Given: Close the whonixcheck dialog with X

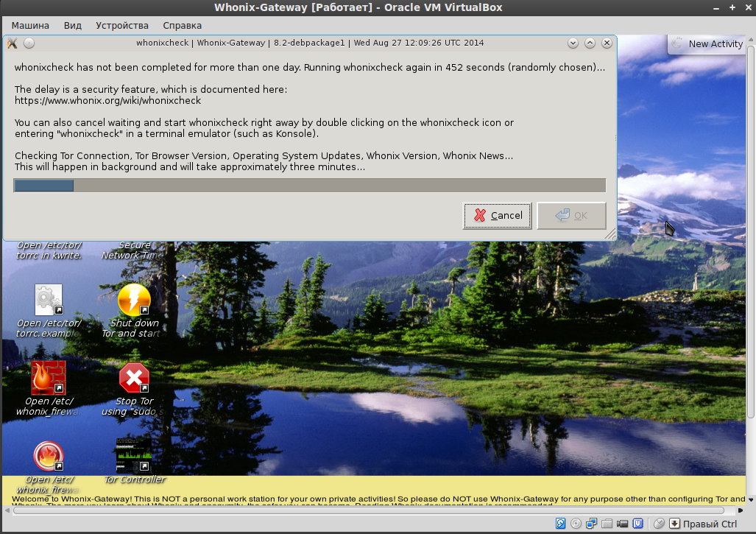Looking at the screenshot, I should click(x=607, y=43).
